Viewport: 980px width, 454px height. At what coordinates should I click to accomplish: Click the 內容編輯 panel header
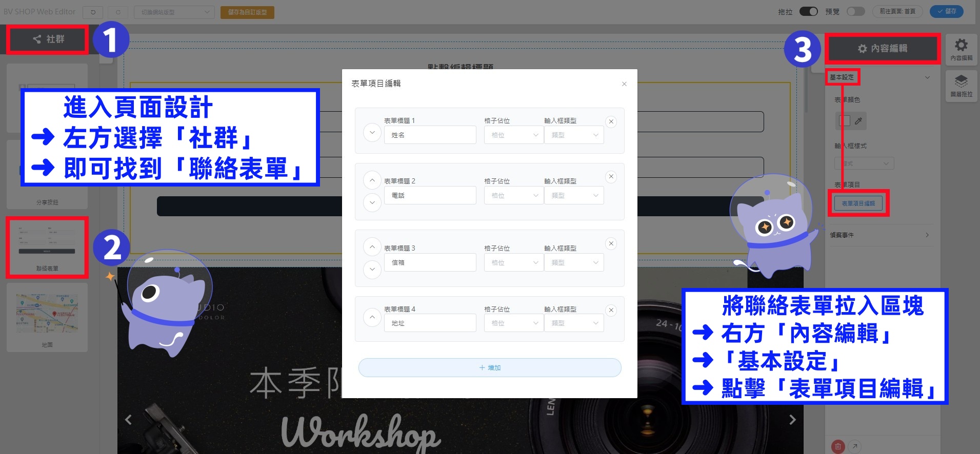coord(883,49)
